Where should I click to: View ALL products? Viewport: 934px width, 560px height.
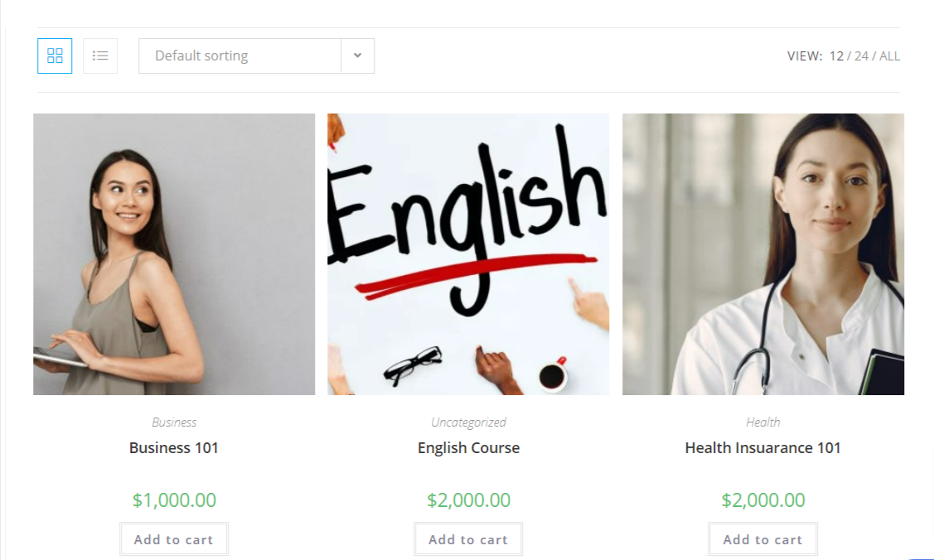[889, 56]
